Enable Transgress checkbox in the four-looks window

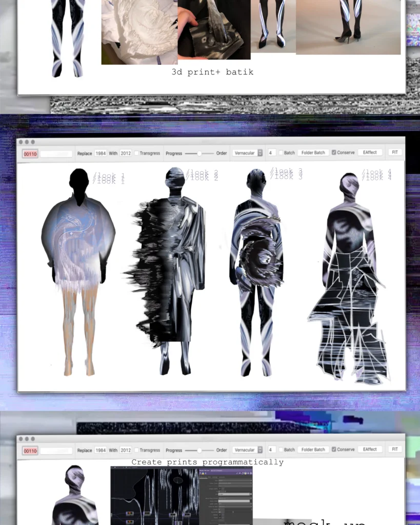[137, 153]
